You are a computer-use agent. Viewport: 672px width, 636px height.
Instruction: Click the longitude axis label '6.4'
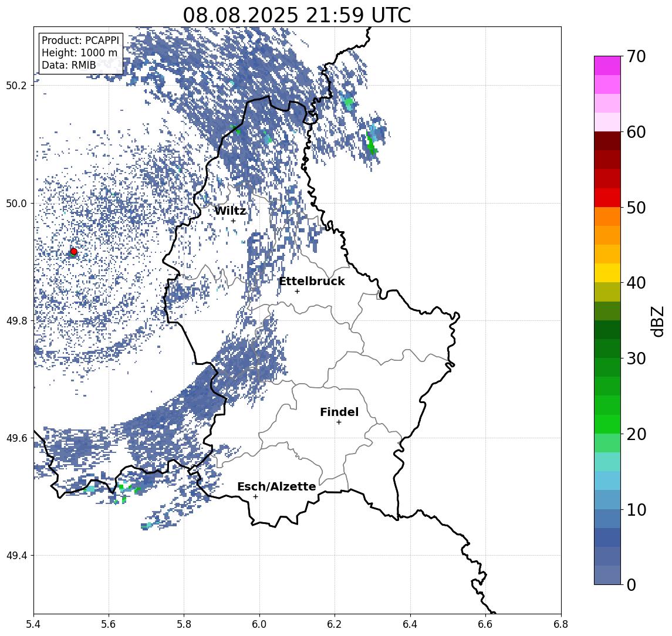pos(410,624)
